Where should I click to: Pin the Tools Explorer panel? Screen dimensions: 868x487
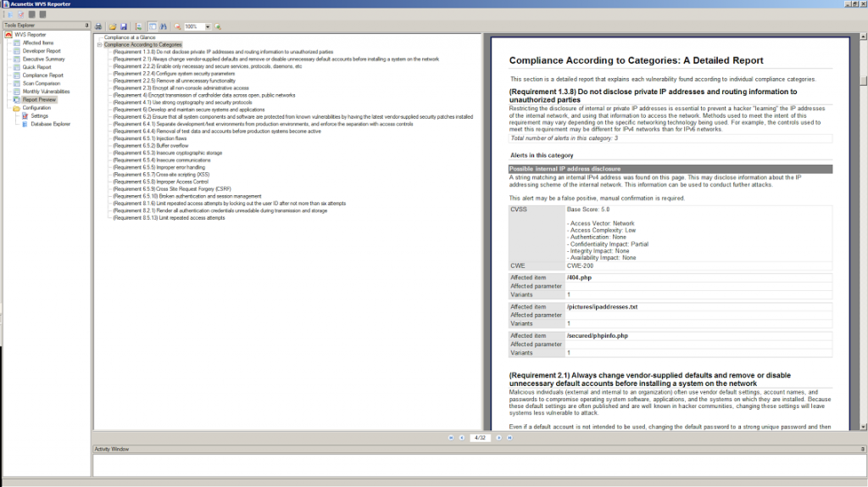coord(86,25)
